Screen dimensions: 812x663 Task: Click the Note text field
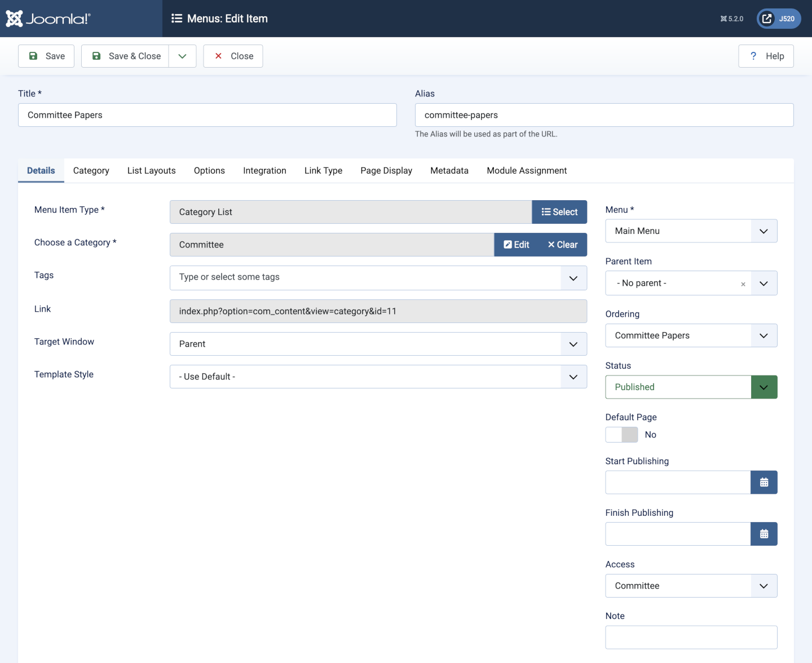691,637
